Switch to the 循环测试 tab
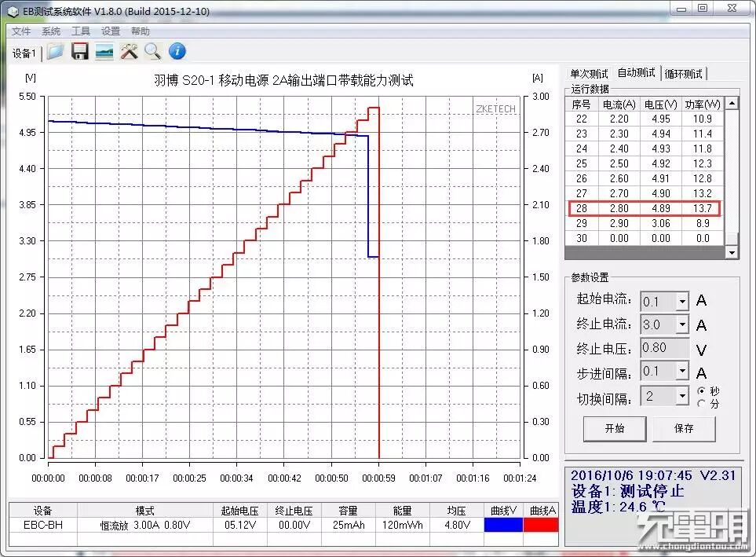The height and width of the screenshot is (557, 756). click(x=683, y=74)
